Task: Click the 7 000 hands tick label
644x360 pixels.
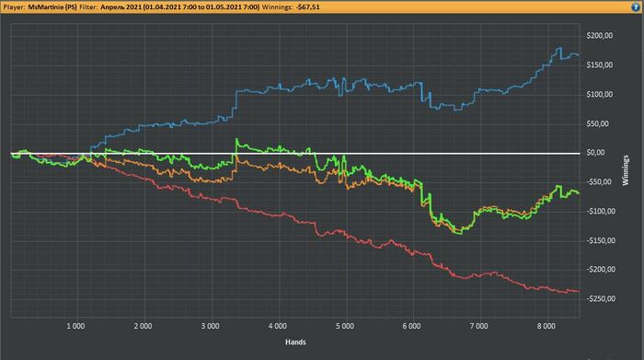Action: 479,326
